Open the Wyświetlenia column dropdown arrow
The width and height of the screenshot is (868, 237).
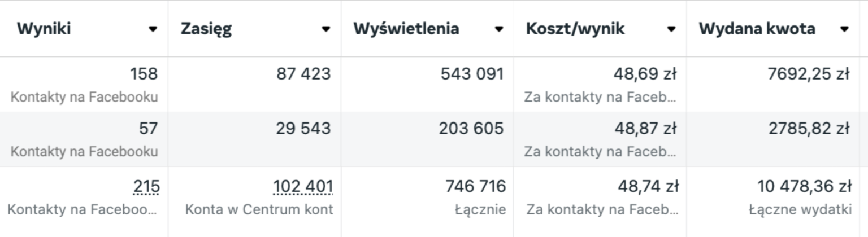(x=498, y=29)
